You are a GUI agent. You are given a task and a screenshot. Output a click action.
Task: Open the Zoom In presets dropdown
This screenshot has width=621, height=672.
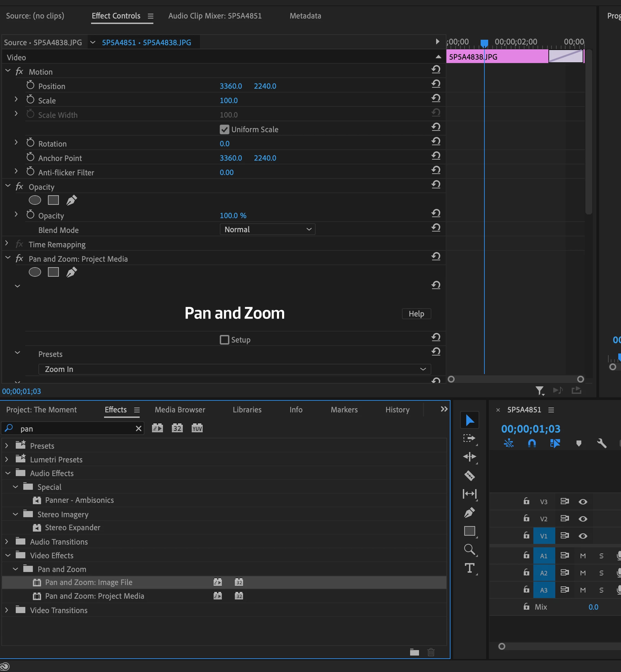coord(235,369)
